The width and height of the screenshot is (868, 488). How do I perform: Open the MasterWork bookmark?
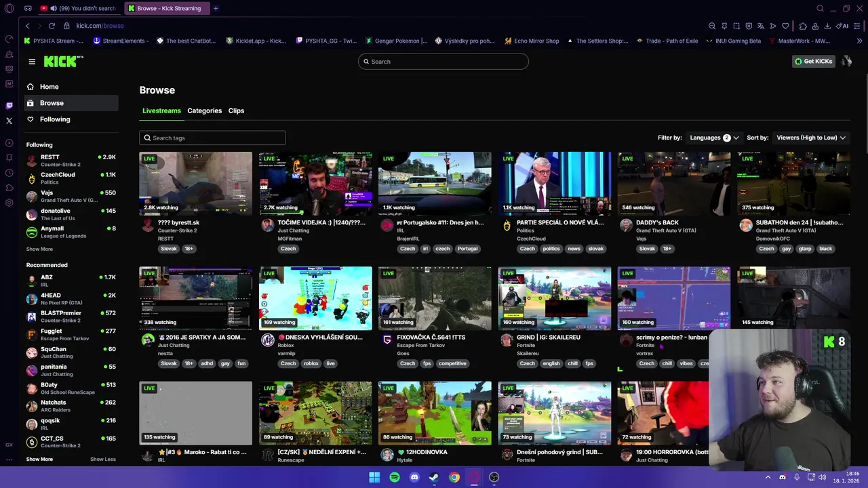(799, 41)
